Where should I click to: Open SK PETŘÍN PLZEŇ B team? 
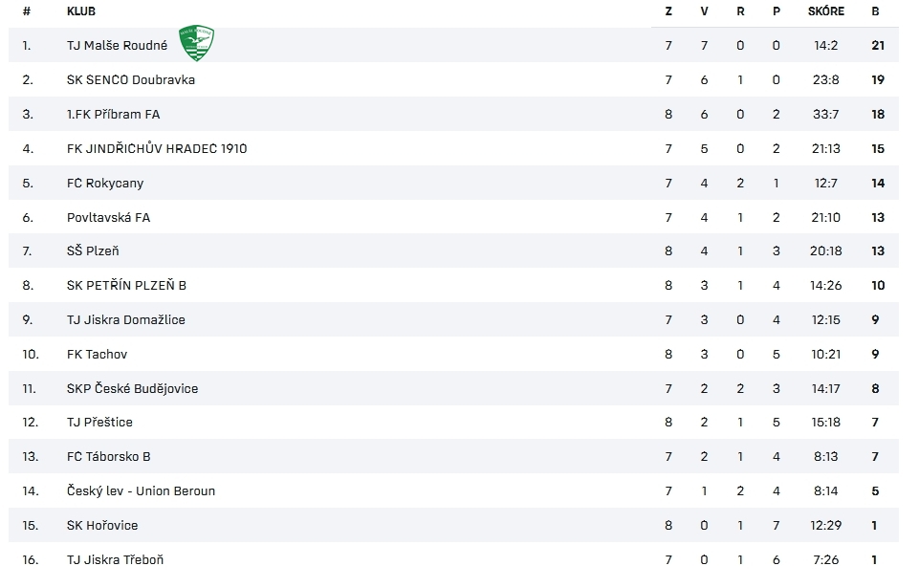point(126,286)
